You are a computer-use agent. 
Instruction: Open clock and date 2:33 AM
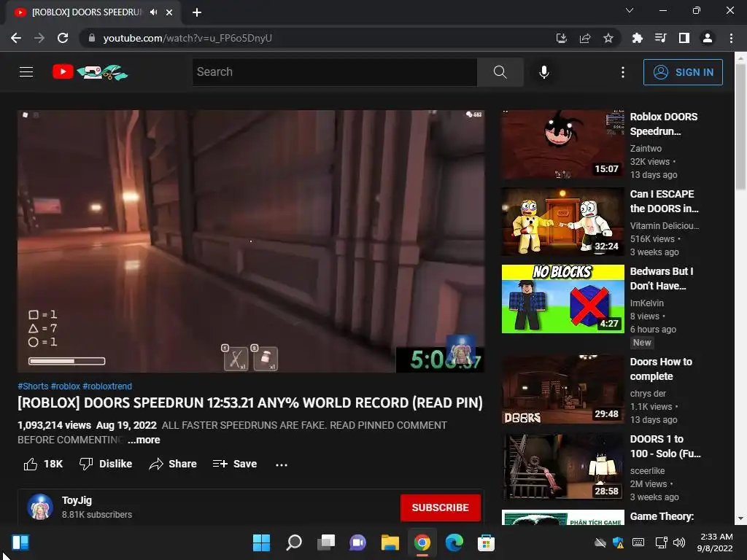[x=715, y=542]
